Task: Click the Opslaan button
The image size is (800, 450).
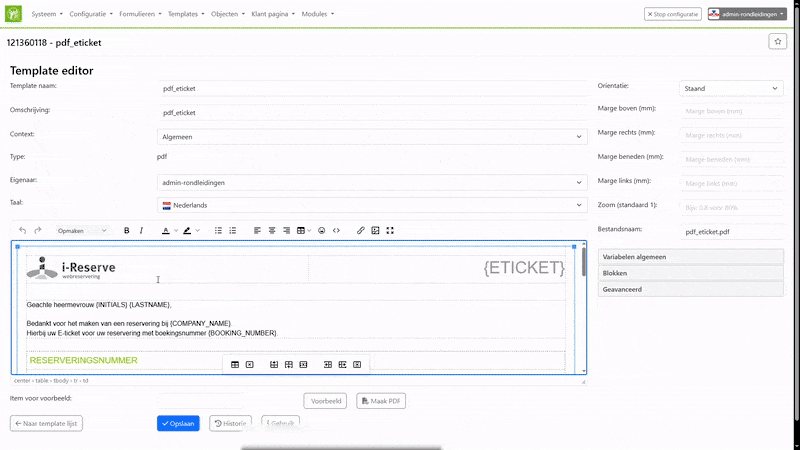Action: (178, 423)
